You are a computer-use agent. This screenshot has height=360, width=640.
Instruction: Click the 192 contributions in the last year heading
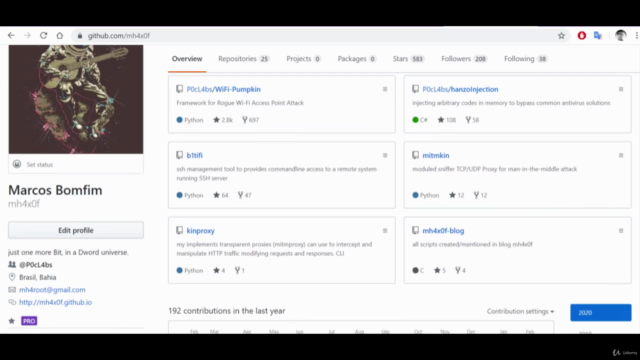pos(227,311)
